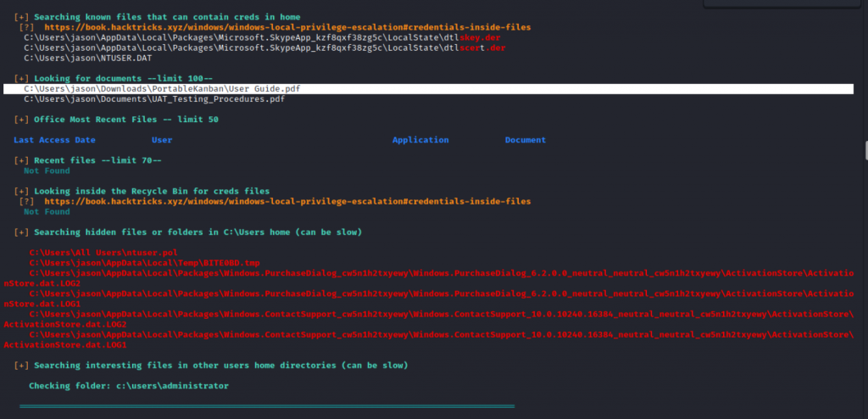The image size is (868, 419).
Task: Click the Application column header
Action: point(420,140)
